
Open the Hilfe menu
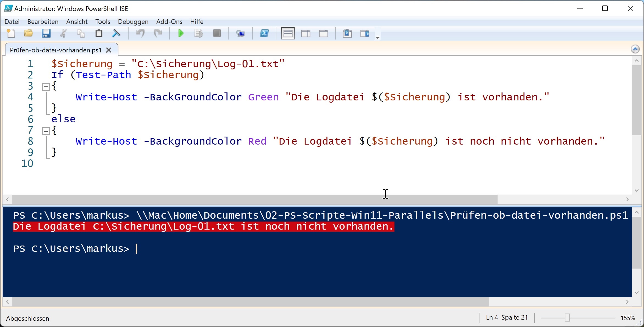tap(197, 22)
